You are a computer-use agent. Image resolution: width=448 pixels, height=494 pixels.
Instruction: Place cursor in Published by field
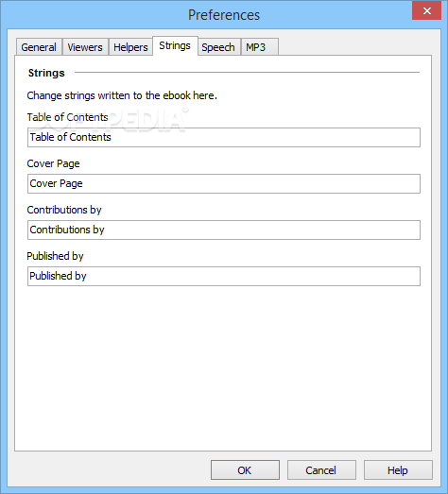224,277
